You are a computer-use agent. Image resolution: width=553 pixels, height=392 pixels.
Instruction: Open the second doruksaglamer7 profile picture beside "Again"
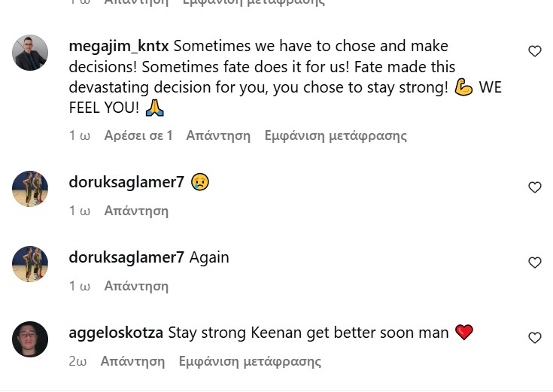30,264
